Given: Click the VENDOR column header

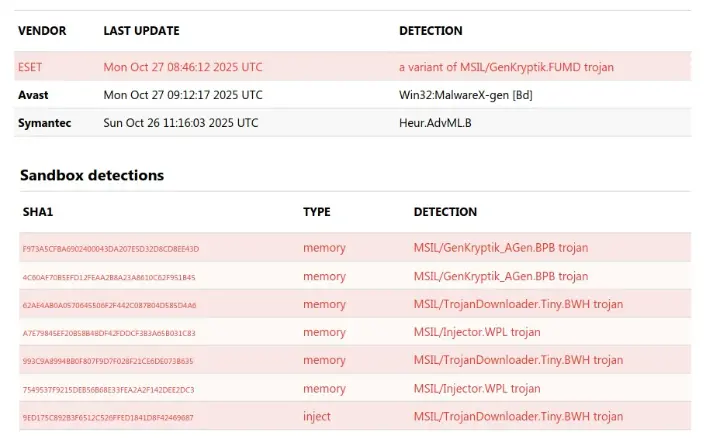Looking at the screenshot, I should click(42, 31).
